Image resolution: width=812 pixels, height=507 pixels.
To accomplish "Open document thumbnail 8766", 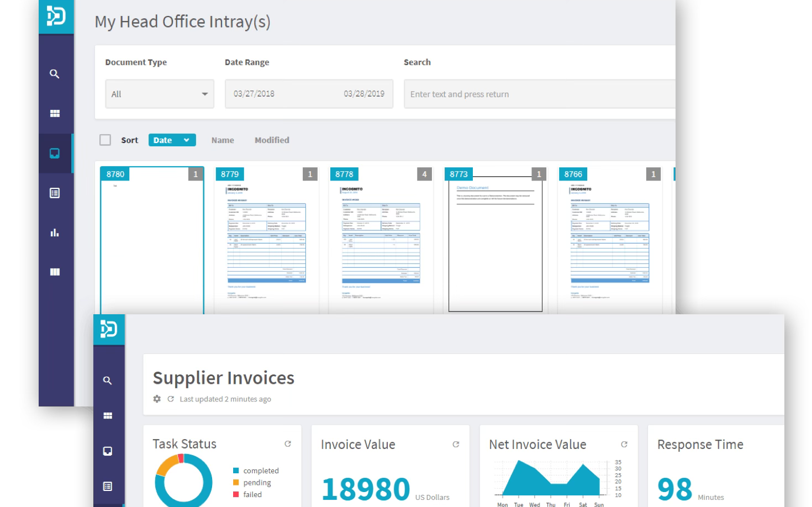I will click(610, 240).
